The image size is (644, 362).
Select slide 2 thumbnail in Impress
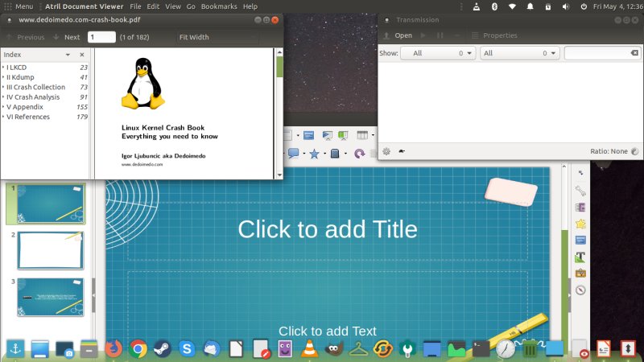point(50,250)
